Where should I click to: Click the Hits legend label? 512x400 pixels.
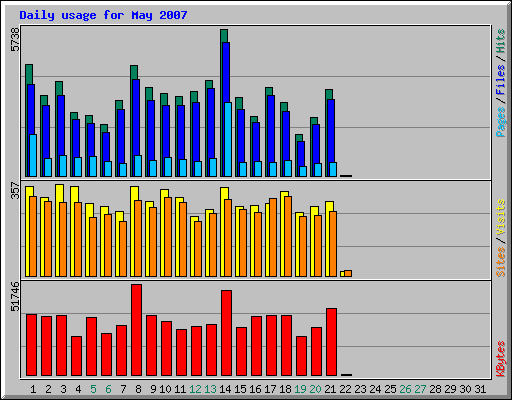pyautogui.click(x=501, y=41)
